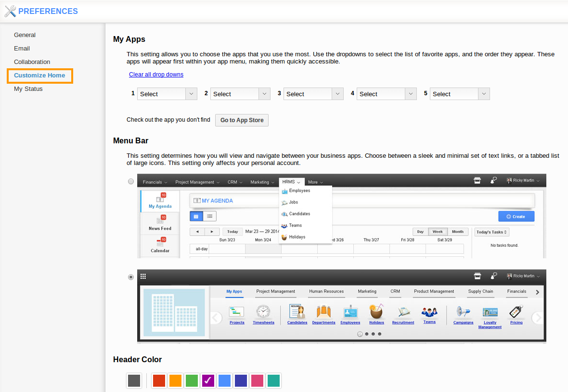Open favorite app dropdown number 5
Viewport: 568px width, 392px height.
click(x=460, y=94)
